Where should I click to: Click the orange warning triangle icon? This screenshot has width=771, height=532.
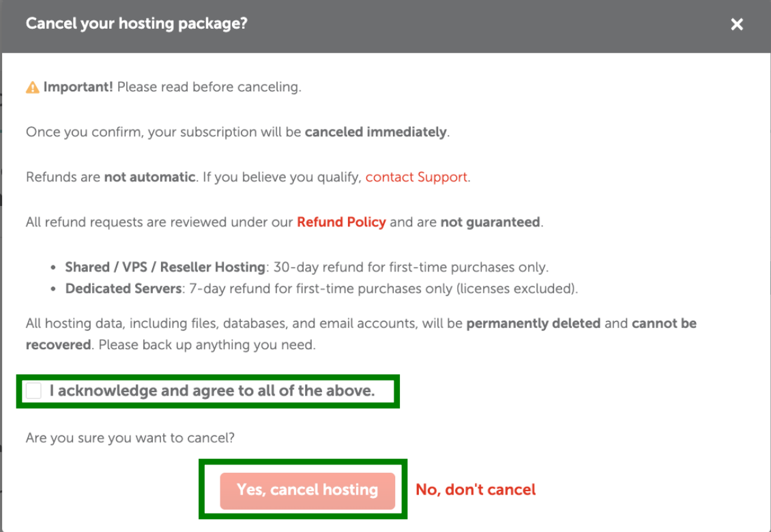(x=33, y=88)
